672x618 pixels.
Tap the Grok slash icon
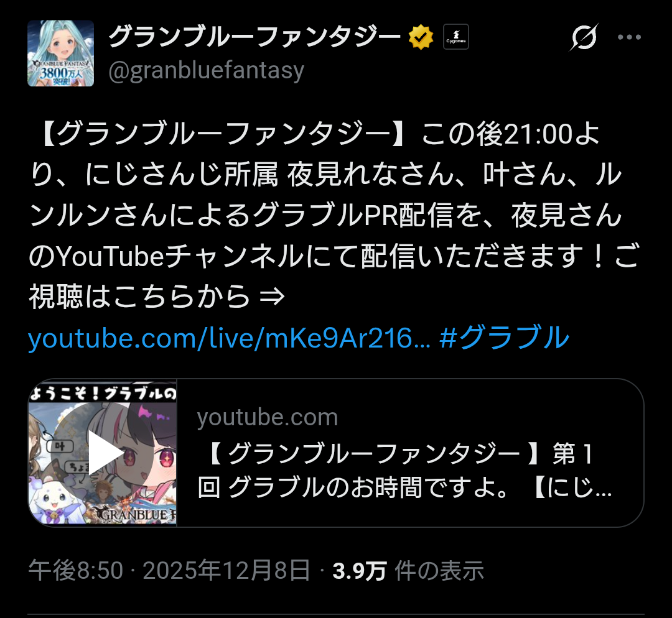click(584, 37)
